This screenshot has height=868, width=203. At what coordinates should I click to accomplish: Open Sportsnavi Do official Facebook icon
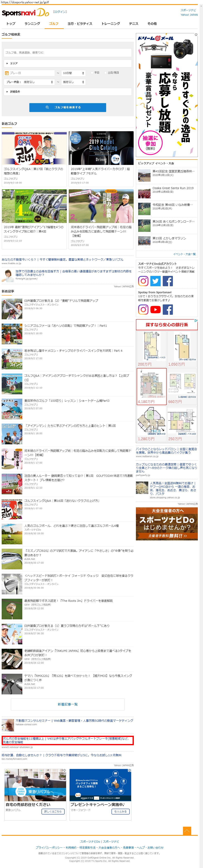[168, 281]
